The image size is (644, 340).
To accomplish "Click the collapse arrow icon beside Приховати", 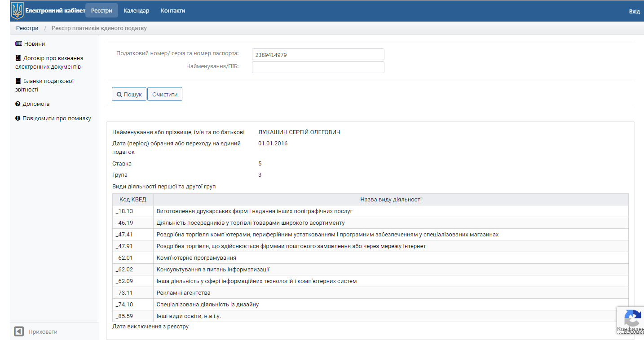I will pyautogui.click(x=19, y=331).
